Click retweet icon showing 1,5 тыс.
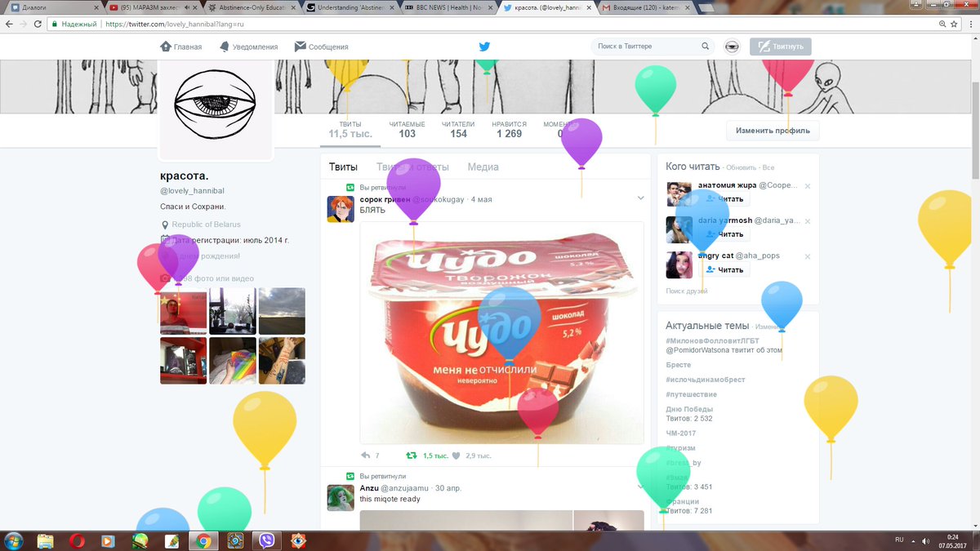This screenshot has height=551, width=980. 412,455
